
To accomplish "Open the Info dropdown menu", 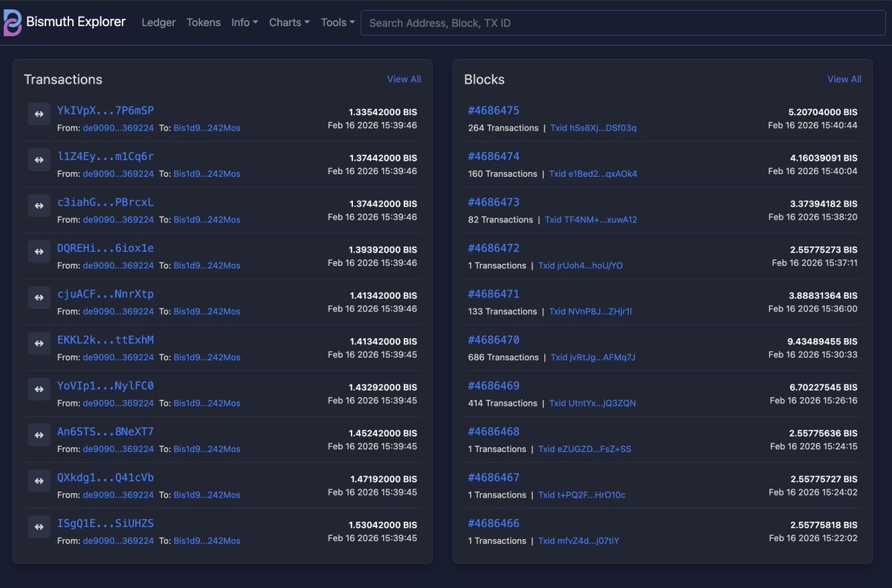I will tap(245, 22).
